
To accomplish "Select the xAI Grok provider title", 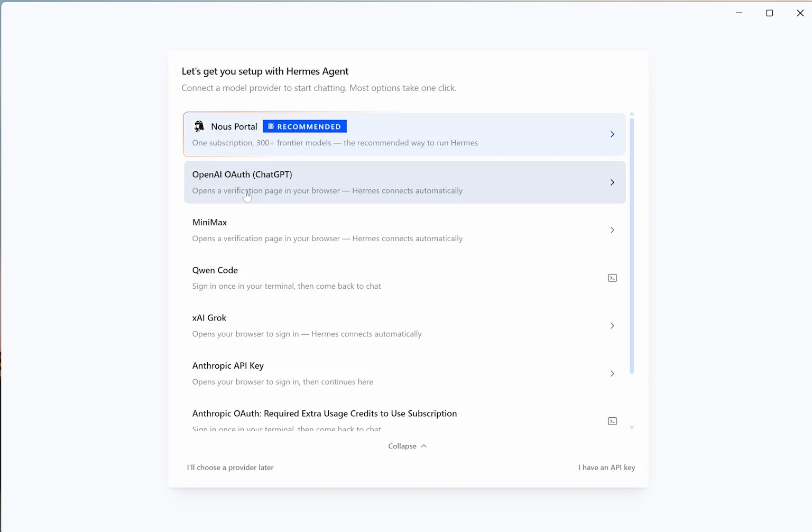I will 209,318.
